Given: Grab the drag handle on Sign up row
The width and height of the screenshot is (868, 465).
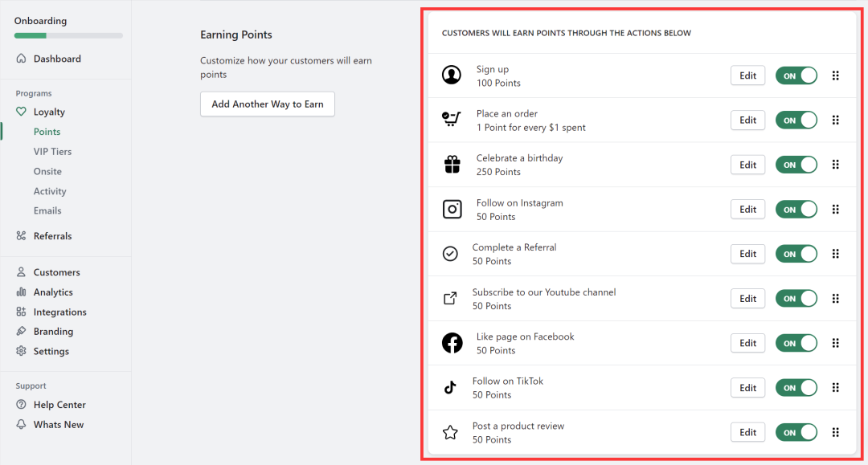Looking at the screenshot, I should [835, 75].
